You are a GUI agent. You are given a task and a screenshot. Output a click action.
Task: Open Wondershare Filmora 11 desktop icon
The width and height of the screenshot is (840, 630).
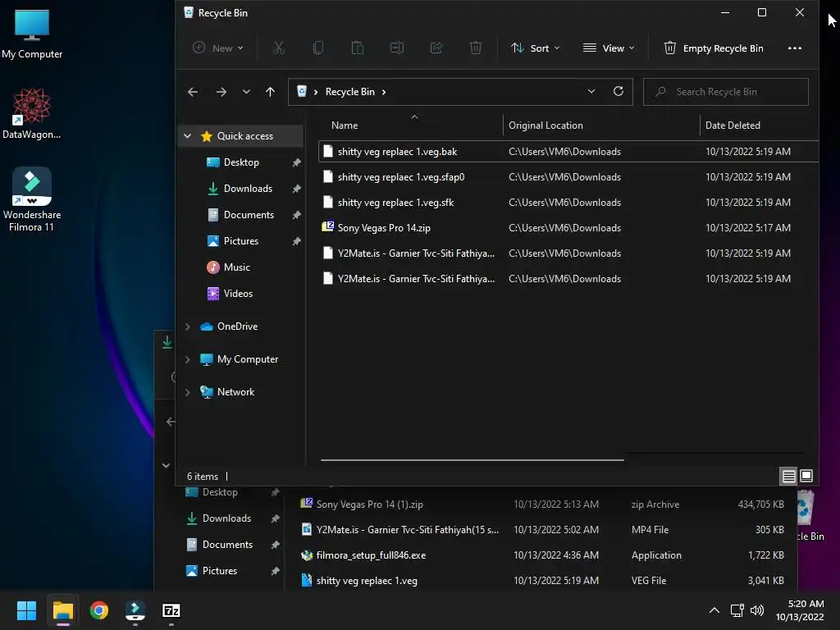[x=32, y=199]
